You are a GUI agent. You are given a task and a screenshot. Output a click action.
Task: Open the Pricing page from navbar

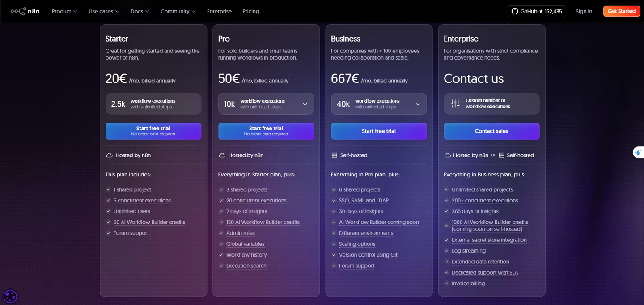pyautogui.click(x=250, y=11)
